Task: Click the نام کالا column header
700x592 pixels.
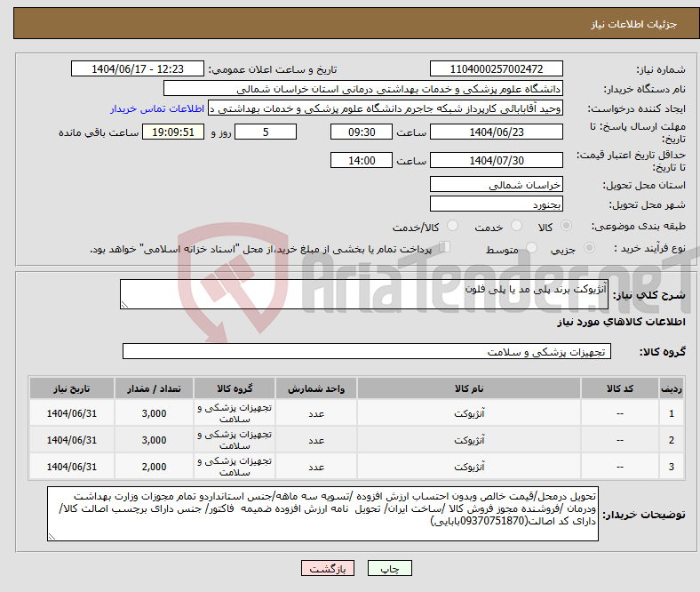Action: pos(469,388)
